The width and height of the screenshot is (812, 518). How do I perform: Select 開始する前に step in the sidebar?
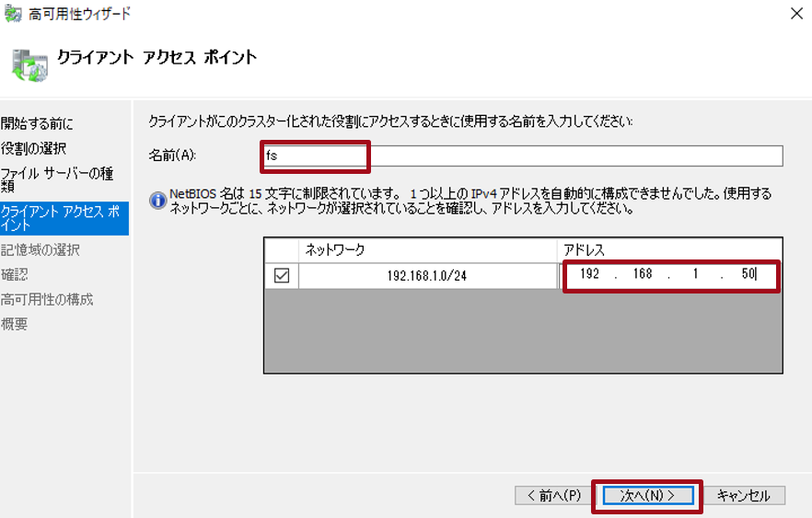coord(37,123)
